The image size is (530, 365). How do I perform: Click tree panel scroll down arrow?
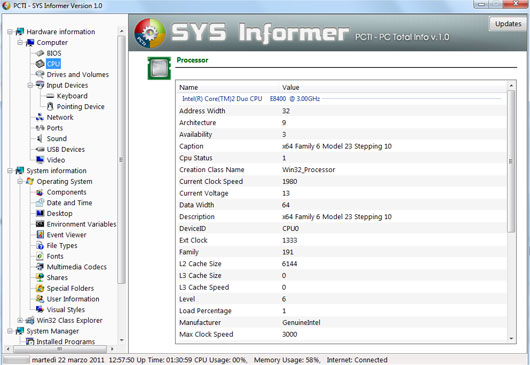click(x=122, y=340)
